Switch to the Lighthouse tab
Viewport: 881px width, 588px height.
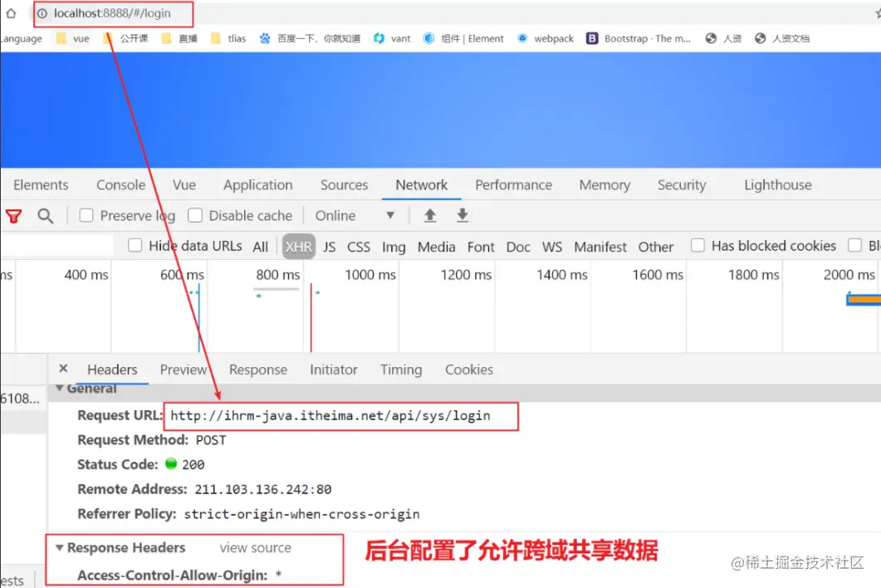click(x=777, y=185)
